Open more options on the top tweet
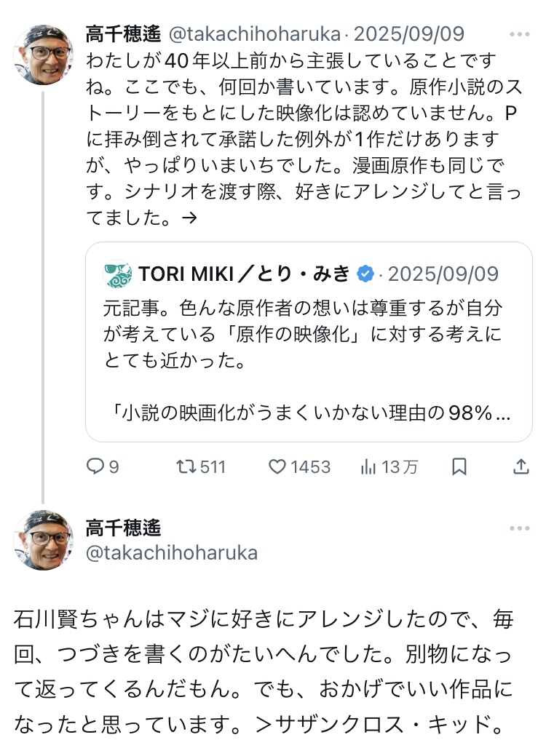The height and width of the screenshot is (756, 546). [520, 34]
